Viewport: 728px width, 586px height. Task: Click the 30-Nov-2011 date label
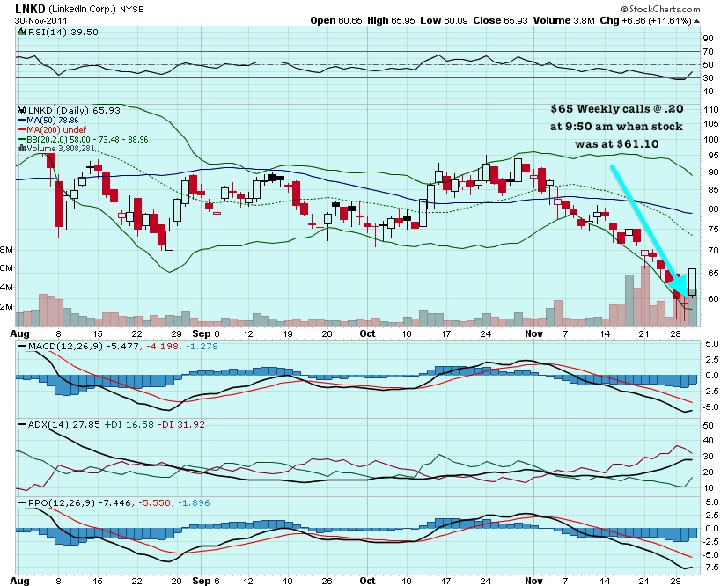click(x=40, y=20)
